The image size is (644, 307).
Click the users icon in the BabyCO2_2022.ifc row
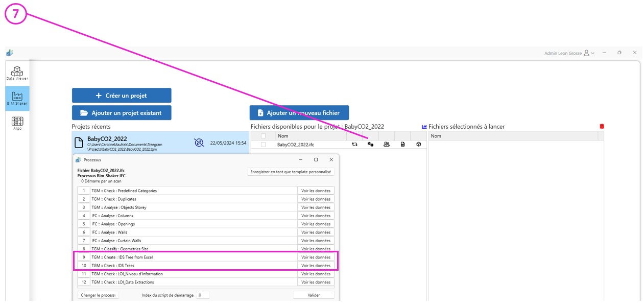[x=387, y=145]
